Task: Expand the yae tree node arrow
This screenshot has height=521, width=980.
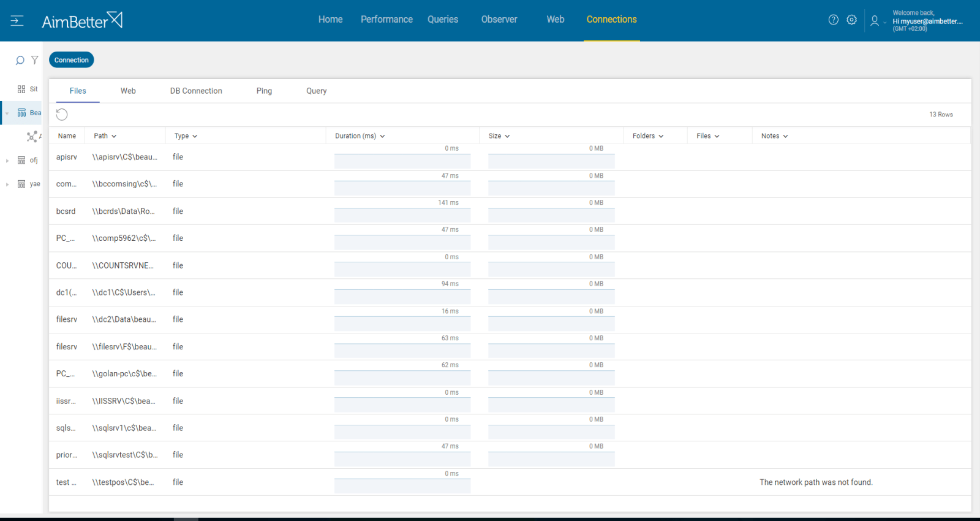Action: [7, 184]
